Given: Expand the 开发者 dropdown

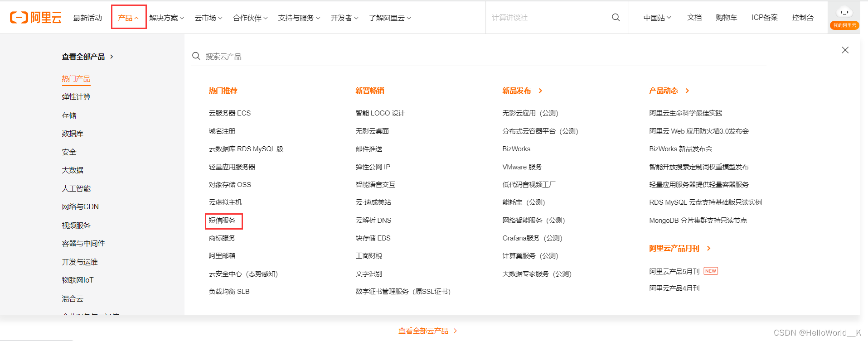Looking at the screenshot, I should (x=344, y=18).
